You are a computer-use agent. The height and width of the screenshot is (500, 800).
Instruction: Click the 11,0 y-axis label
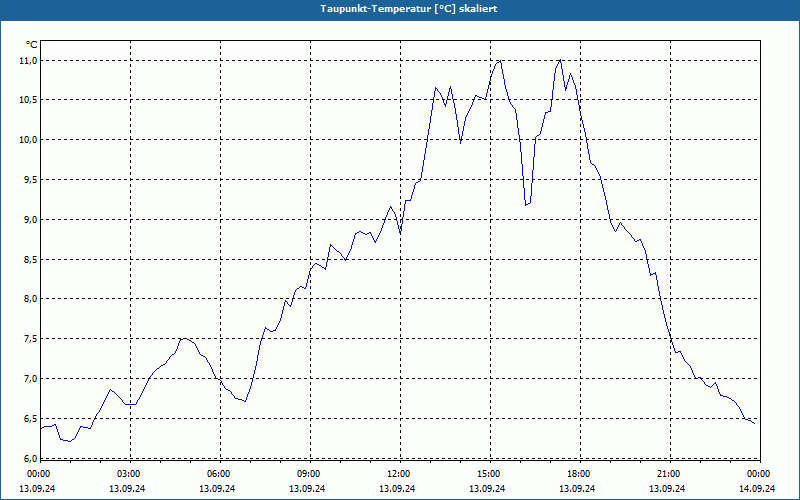(29, 61)
